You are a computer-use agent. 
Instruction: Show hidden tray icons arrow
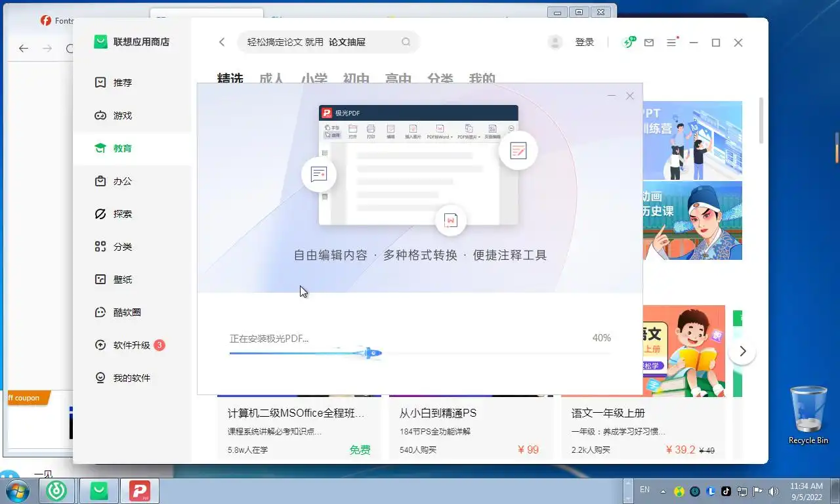pyautogui.click(x=663, y=491)
